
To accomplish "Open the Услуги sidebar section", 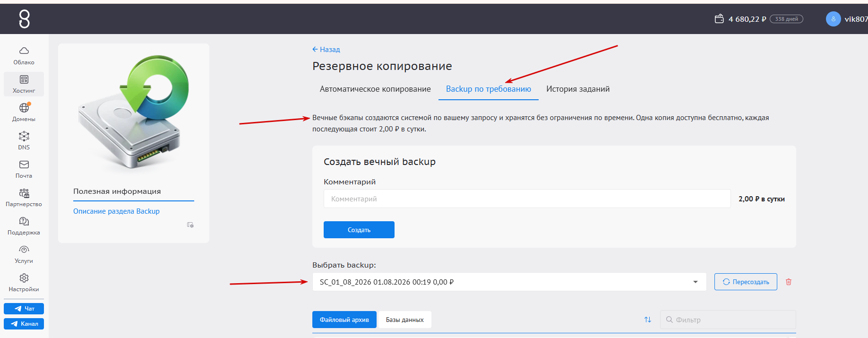I will click(24, 254).
